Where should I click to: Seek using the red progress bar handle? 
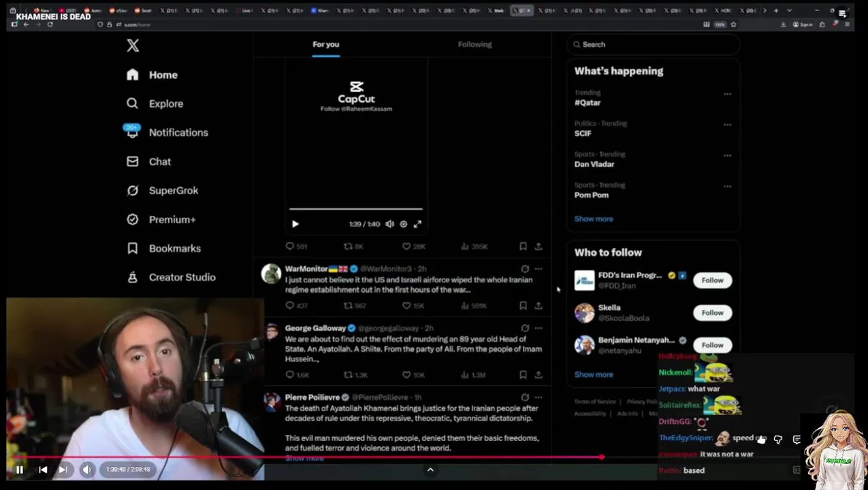[x=602, y=457]
